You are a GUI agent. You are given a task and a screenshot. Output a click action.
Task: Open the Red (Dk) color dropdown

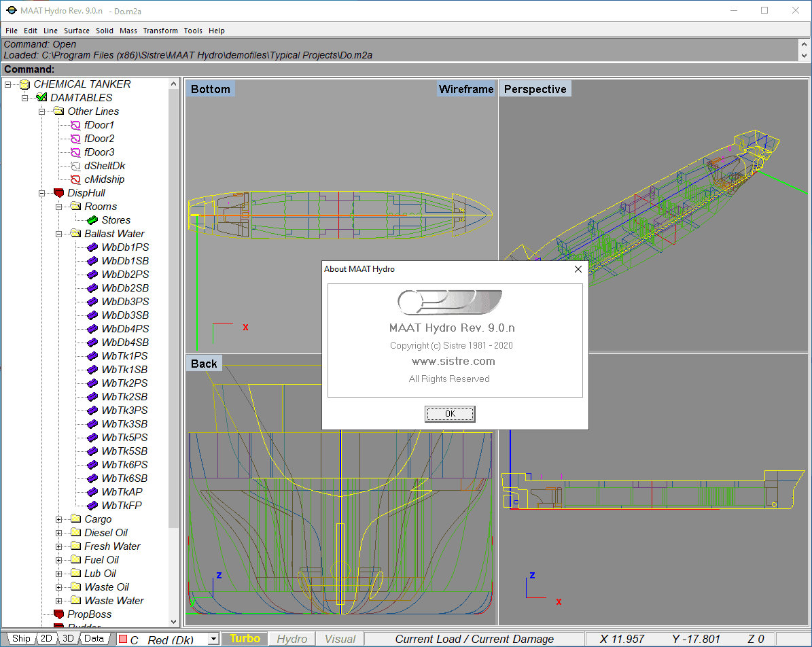tap(213, 640)
